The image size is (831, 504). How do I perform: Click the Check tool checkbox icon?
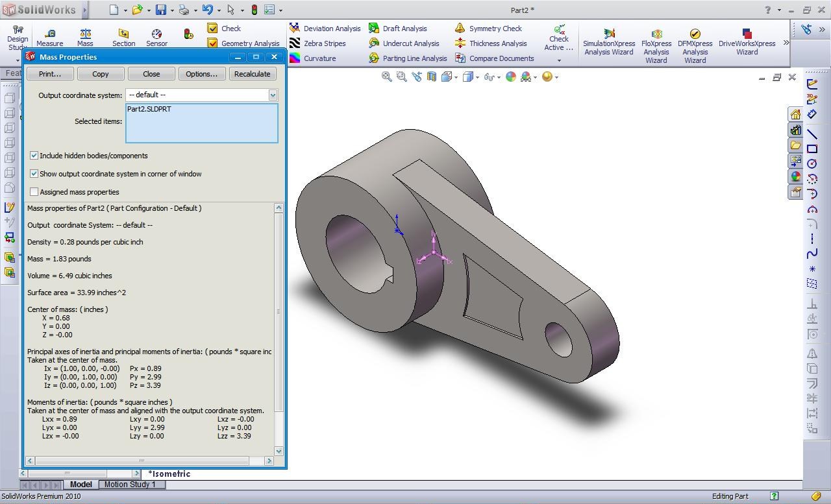click(x=212, y=28)
